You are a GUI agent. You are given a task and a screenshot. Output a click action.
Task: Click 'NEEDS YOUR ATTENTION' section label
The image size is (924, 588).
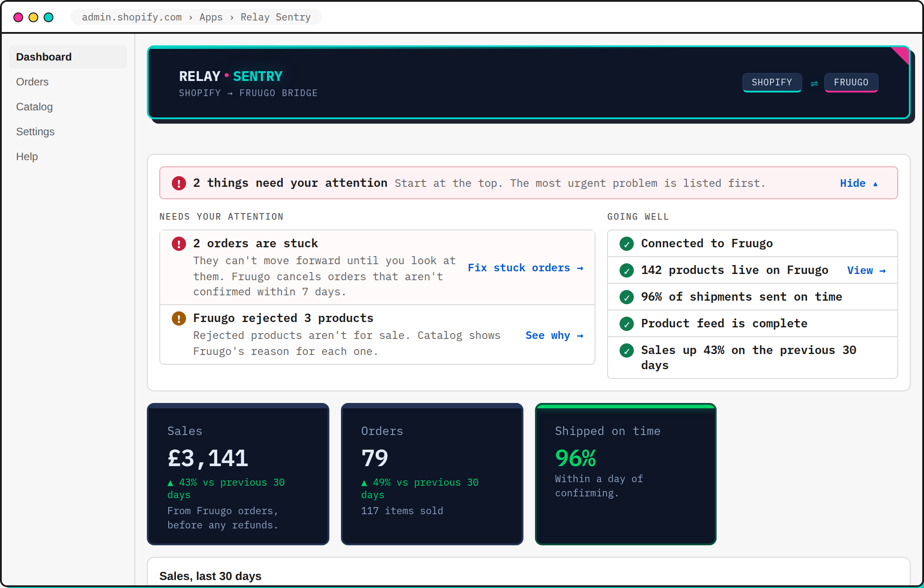coord(221,217)
